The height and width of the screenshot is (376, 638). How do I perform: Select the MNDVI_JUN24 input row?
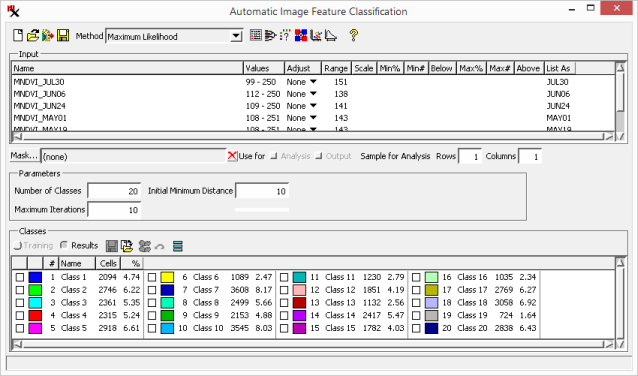click(x=313, y=106)
